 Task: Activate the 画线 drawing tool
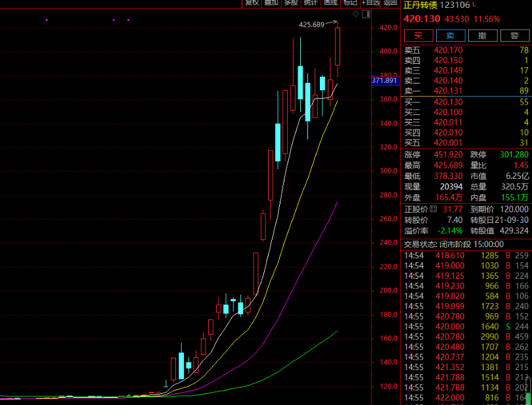tap(330, 3)
